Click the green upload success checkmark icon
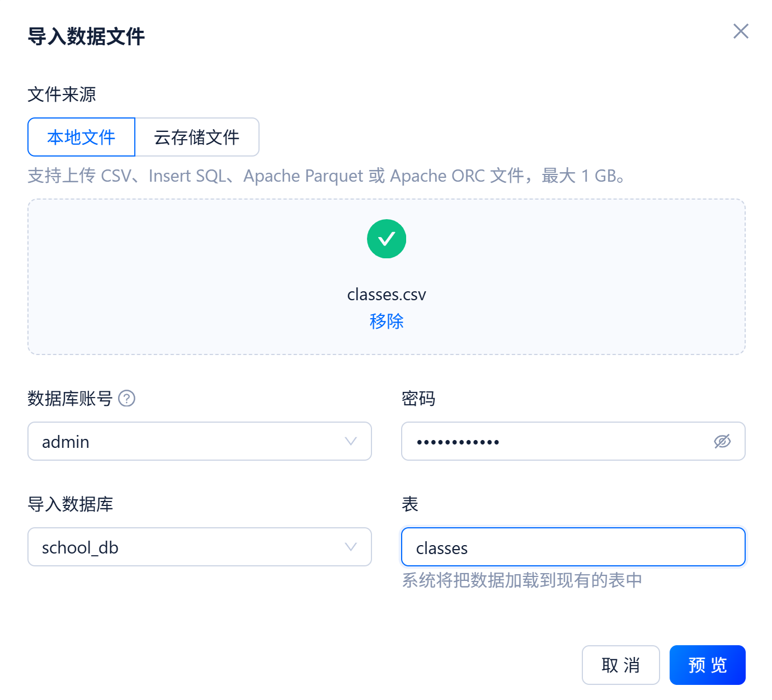 pos(386,239)
